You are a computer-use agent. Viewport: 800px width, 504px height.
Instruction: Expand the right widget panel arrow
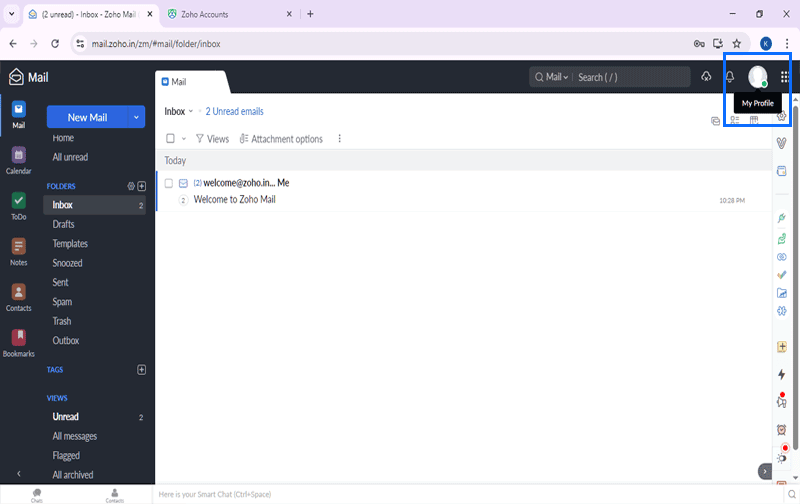coord(765,471)
